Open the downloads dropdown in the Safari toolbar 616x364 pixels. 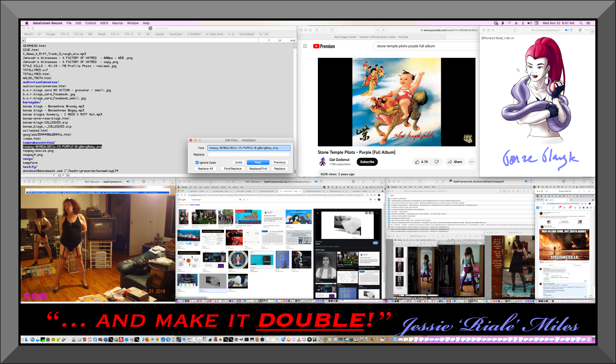click(x=580, y=30)
